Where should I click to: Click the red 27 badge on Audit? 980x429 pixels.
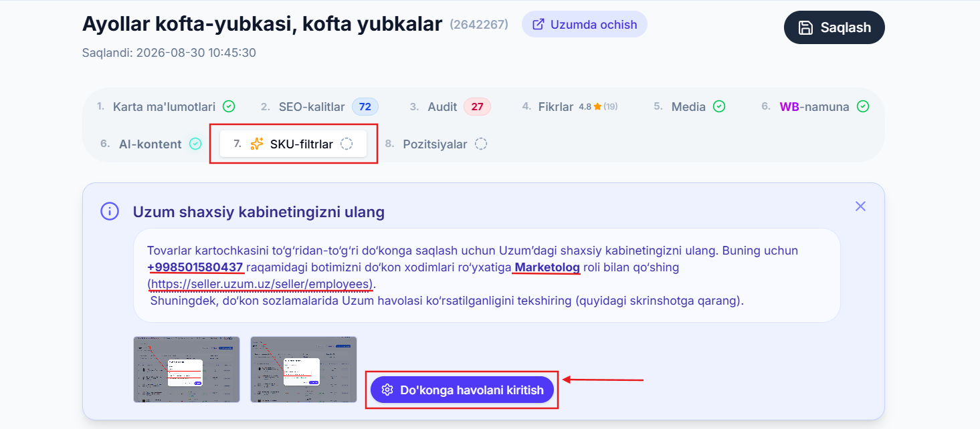477,106
